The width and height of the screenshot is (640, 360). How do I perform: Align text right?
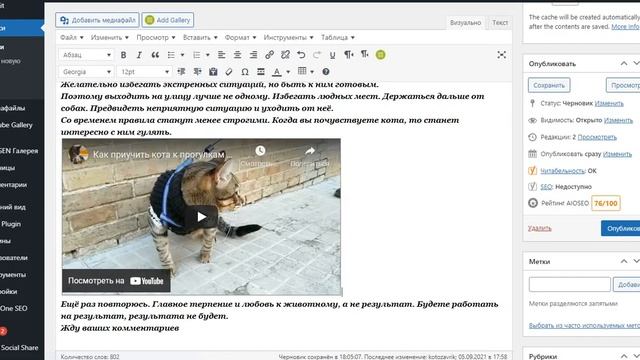253,55
